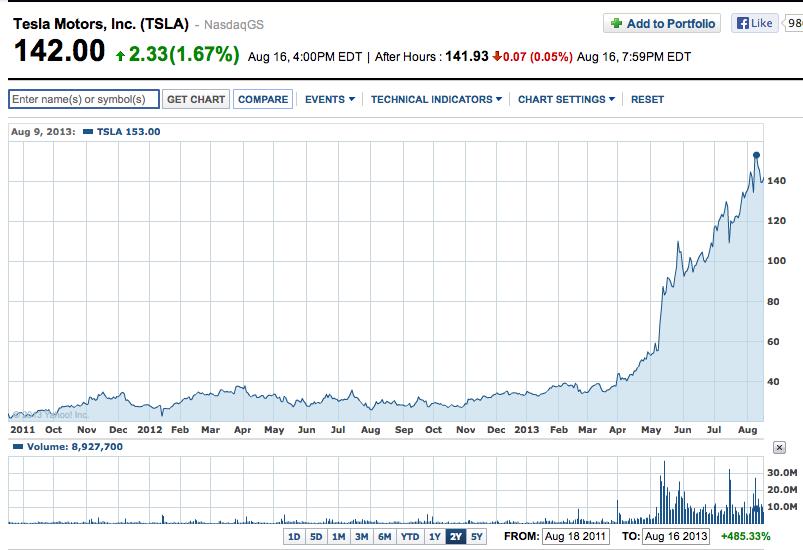The width and height of the screenshot is (803, 550).
Task: Click the FROM date field Aug 18 2011
Action: (576, 536)
